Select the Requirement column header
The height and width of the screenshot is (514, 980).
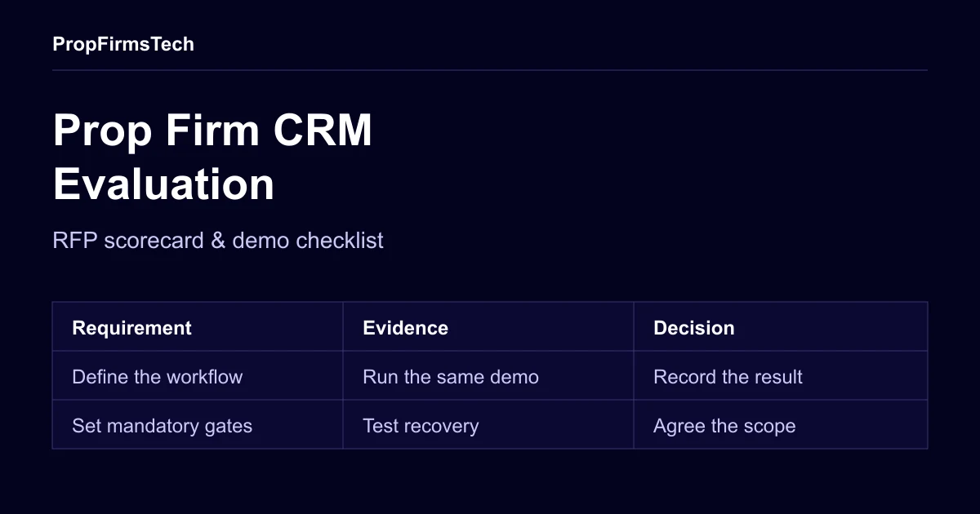tap(198, 327)
